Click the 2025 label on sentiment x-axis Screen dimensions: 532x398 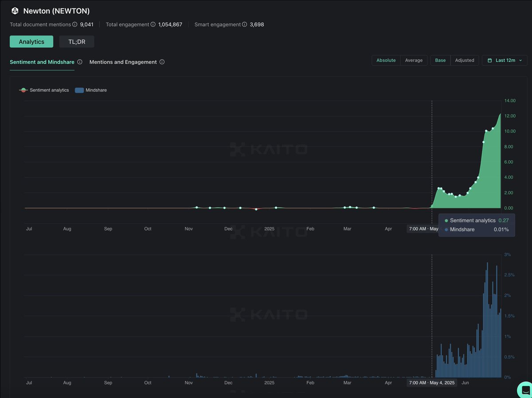pyautogui.click(x=270, y=229)
